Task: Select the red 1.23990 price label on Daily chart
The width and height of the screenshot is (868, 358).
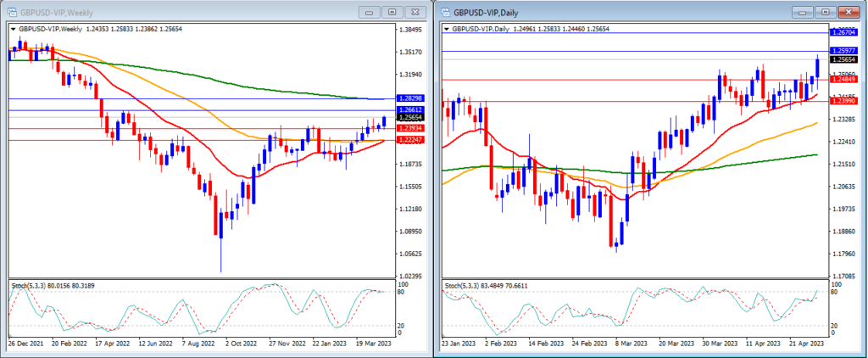Action: [x=844, y=101]
